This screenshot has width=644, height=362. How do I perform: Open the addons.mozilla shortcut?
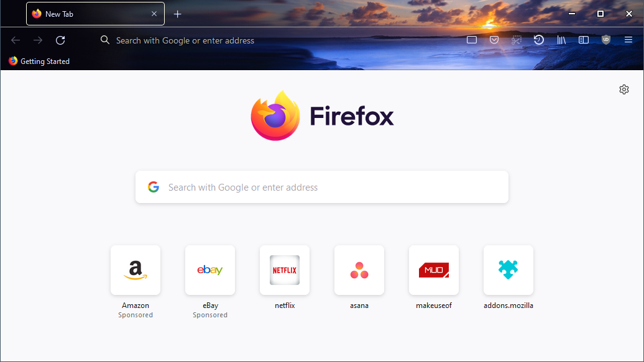[508, 271]
